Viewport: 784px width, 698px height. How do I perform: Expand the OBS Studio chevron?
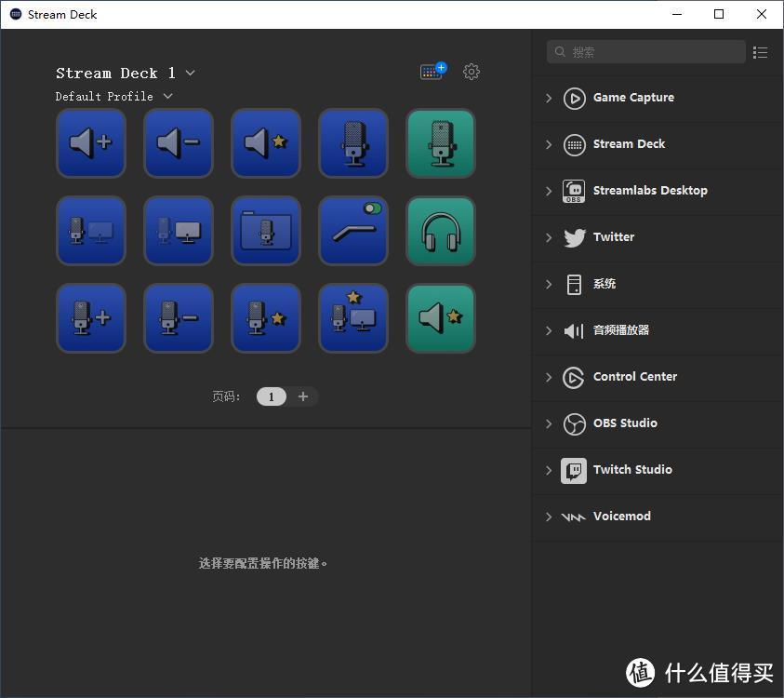(x=549, y=423)
